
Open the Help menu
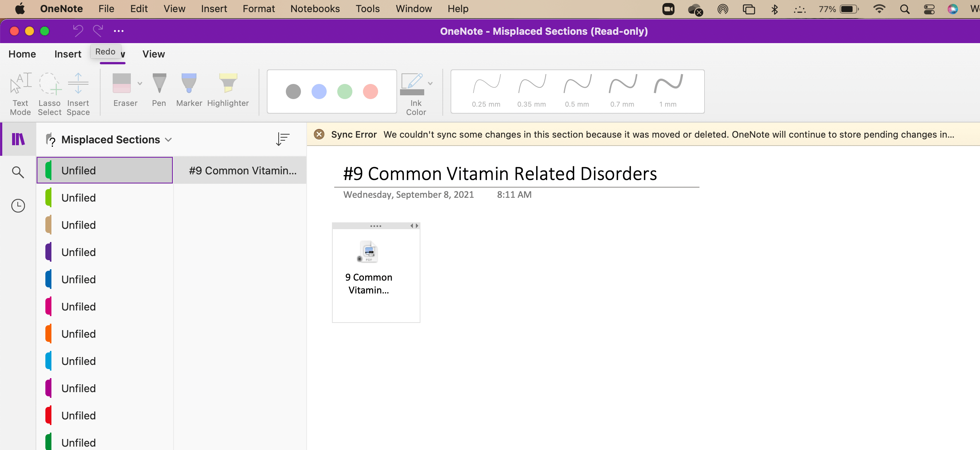(458, 9)
